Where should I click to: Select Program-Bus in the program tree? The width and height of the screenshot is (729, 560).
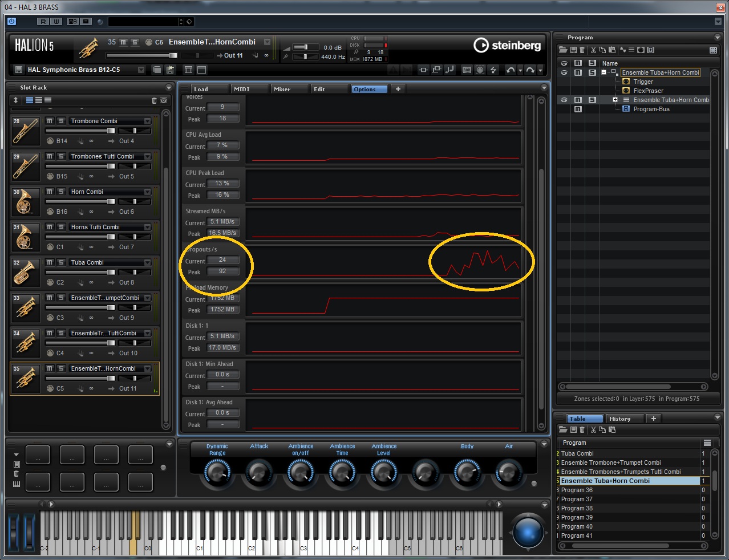tap(651, 109)
